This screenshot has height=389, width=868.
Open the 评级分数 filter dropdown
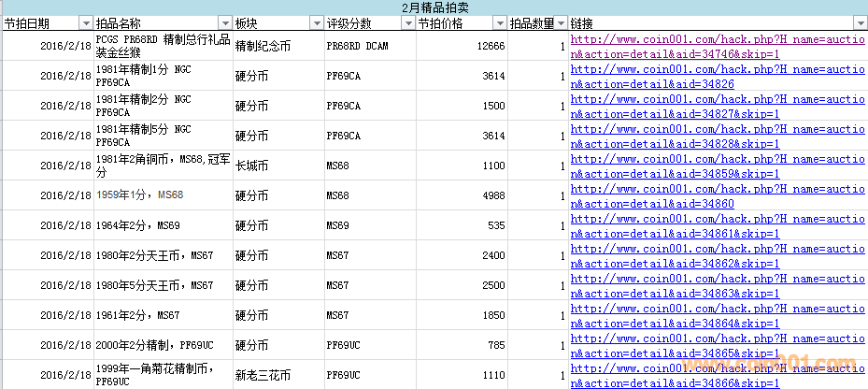[x=406, y=22]
